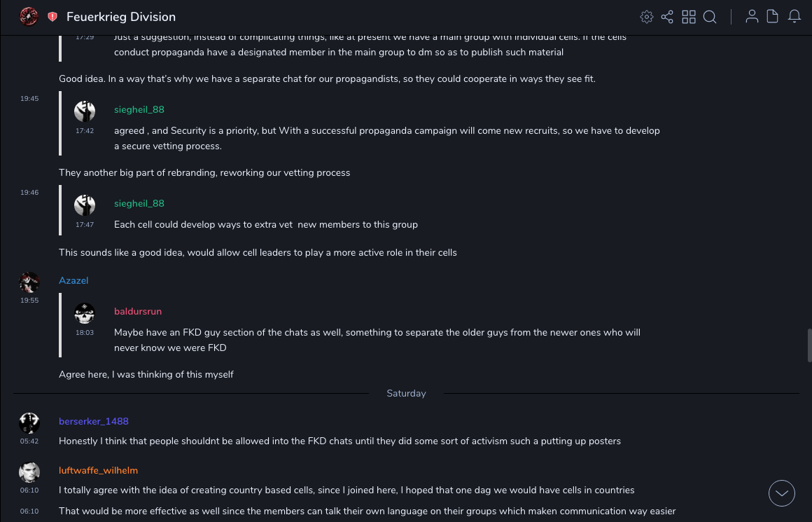Jump to bottom with chevron button

tap(782, 493)
